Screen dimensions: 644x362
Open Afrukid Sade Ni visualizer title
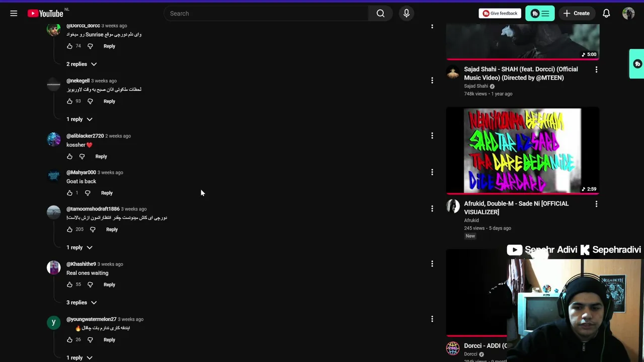(x=516, y=208)
